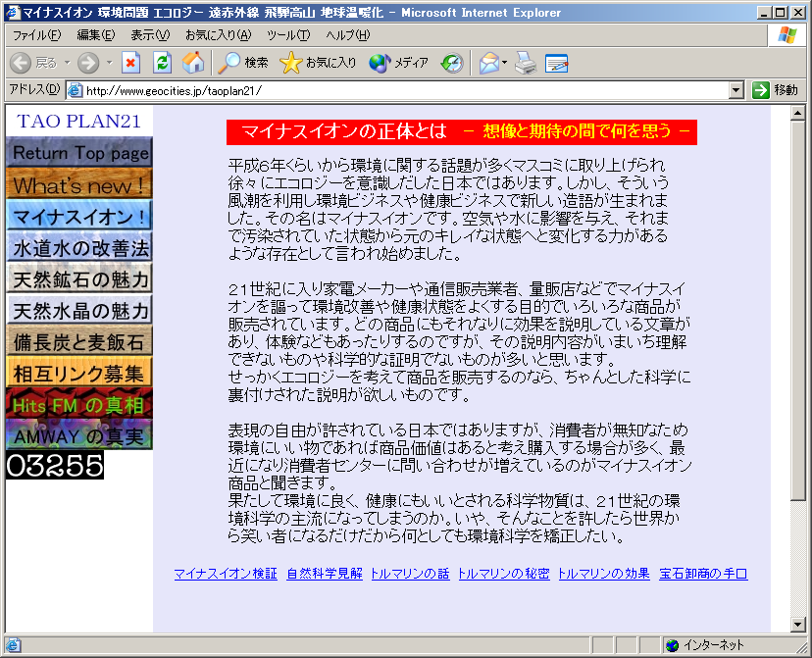Click the Forward arrow button
The width and height of the screenshot is (812, 658).
pyautogui.click(x=88, y=63)
